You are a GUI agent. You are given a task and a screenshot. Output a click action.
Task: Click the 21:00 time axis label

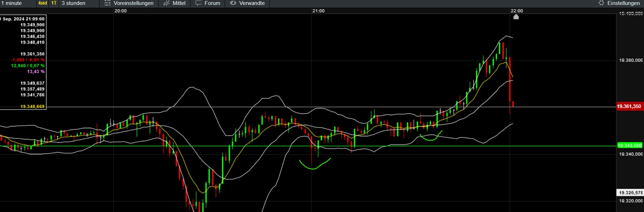[318, 11]
